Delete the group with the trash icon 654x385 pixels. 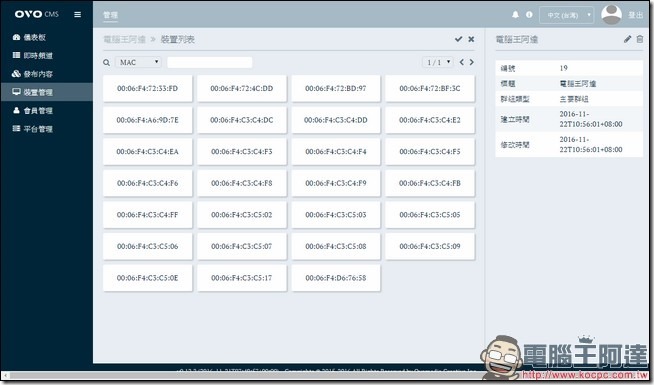point(640,39)
